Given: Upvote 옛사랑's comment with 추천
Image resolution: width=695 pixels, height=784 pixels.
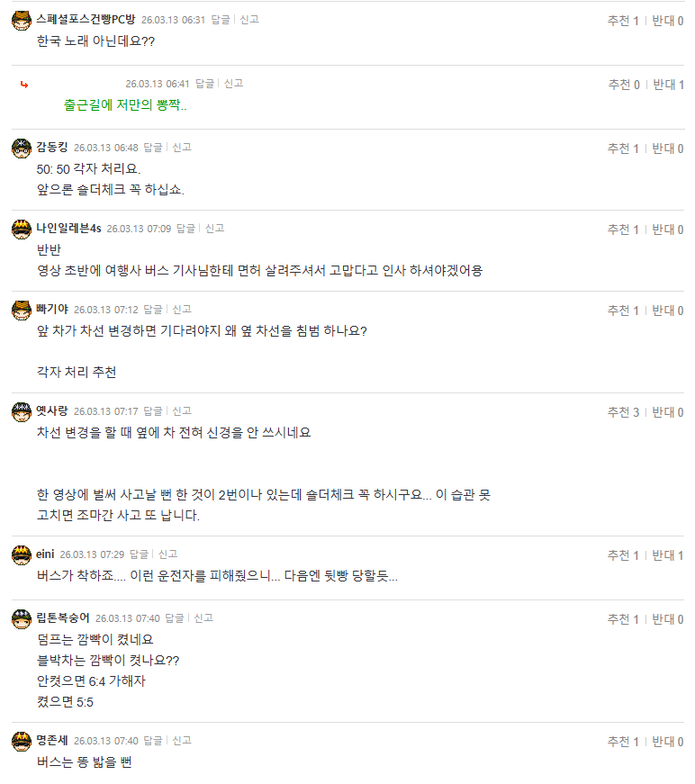Looking at the screenshot, I should (x=623, y=411).
